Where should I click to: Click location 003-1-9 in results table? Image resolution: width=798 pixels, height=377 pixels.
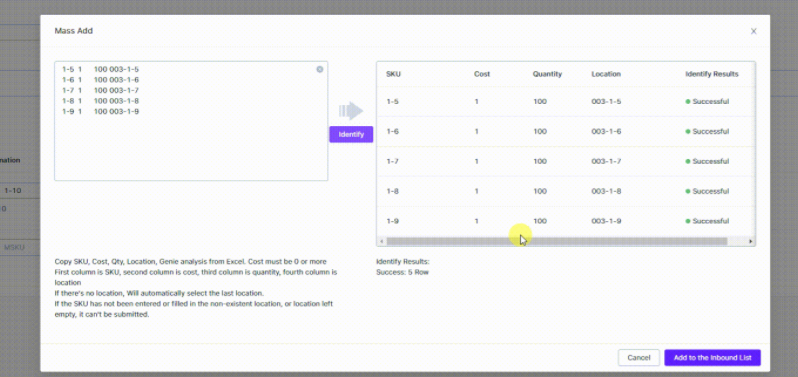(606, 221)
